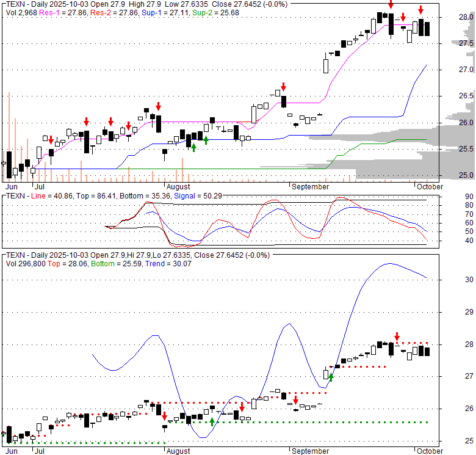This screenshot has height=455, width=476.
Task: Select the red 'Res-2 = 27.86' legend label
Action: 114,13
